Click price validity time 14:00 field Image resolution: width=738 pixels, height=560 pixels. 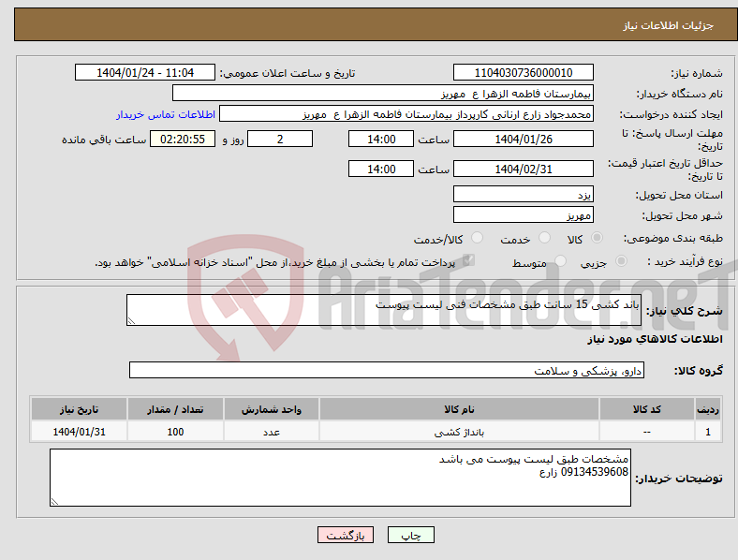[x=381, y=169]
